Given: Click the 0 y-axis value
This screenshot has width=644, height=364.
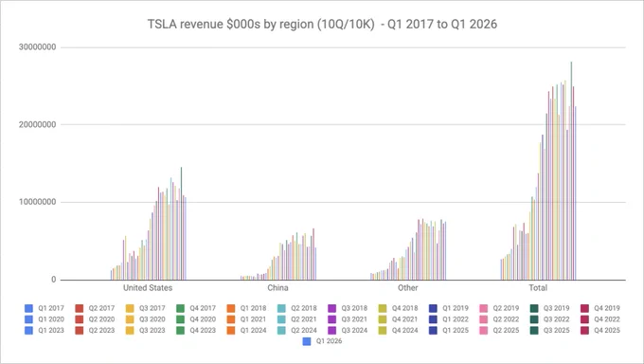Looking at the screenshot, I should click(54, 280).
